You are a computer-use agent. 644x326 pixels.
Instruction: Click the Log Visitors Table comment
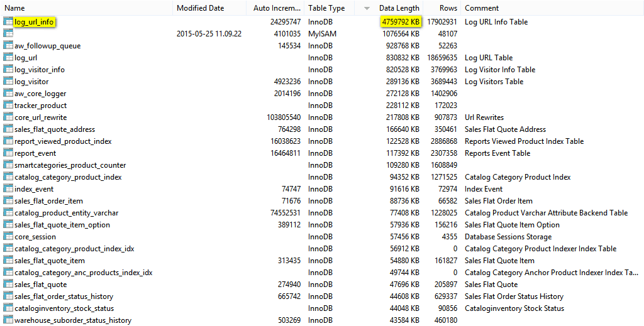[x=494, y=82]
